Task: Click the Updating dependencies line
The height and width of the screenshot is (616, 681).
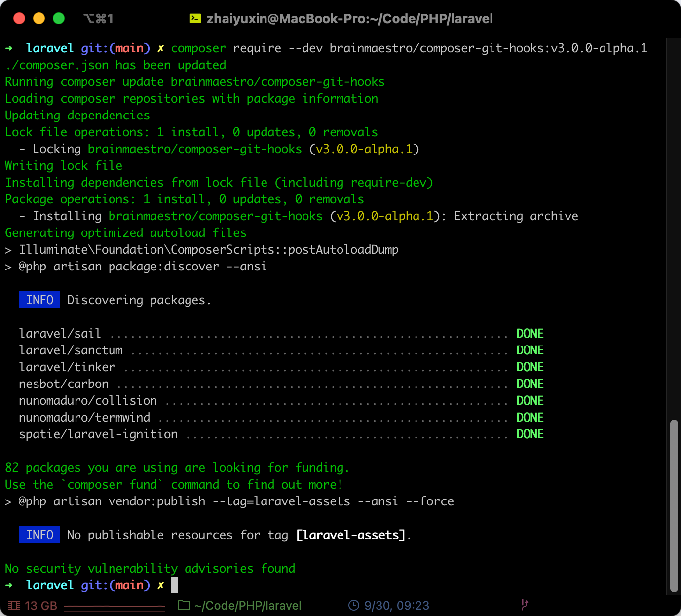Action: tap(77, 115)
